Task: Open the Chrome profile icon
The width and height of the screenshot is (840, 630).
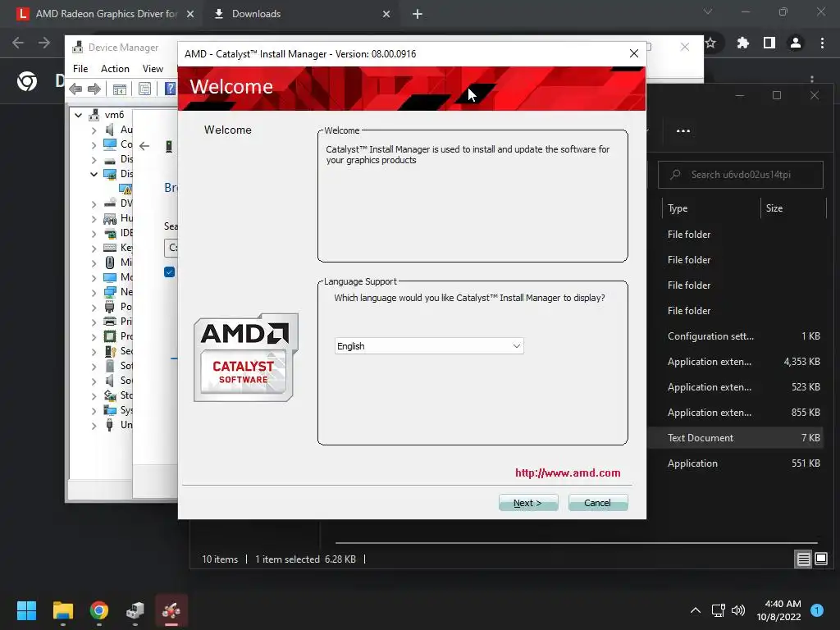Action: click(x=796, y=43)
